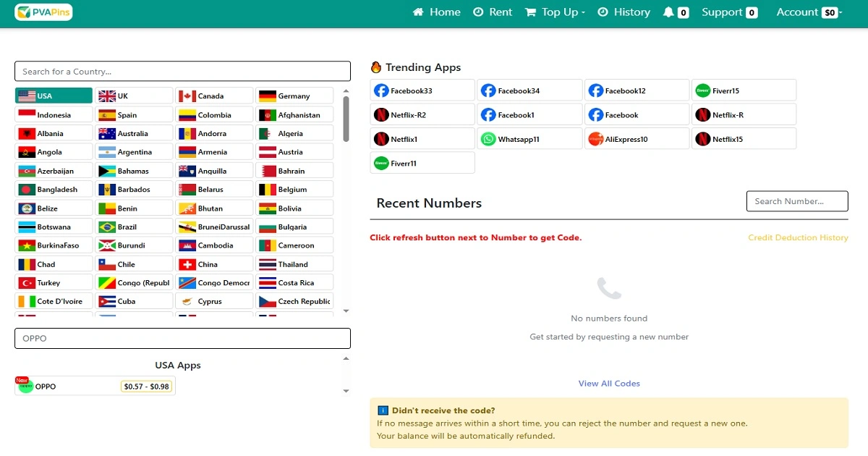Pick Brazil from country list
Screen dimensions: 868x456
pyautogui.click(x=135, y=227)
